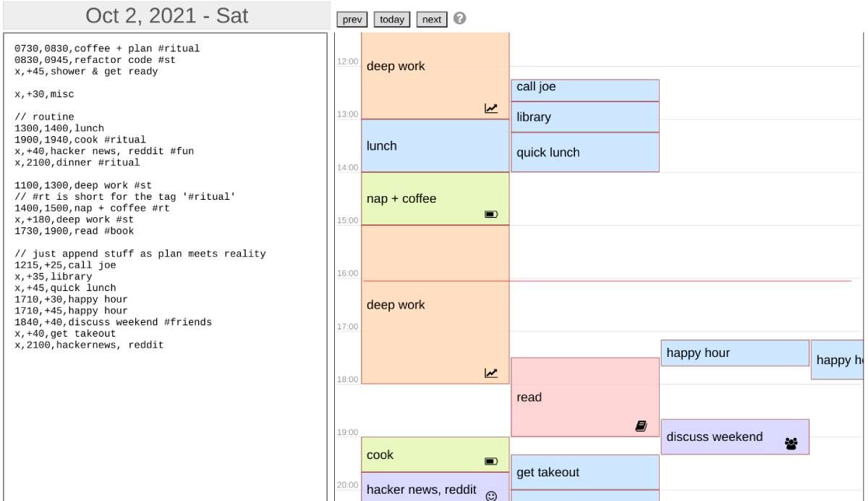Select the first happy hour event
The height and width of the screenshot is (501, 868).
(734, 353)
